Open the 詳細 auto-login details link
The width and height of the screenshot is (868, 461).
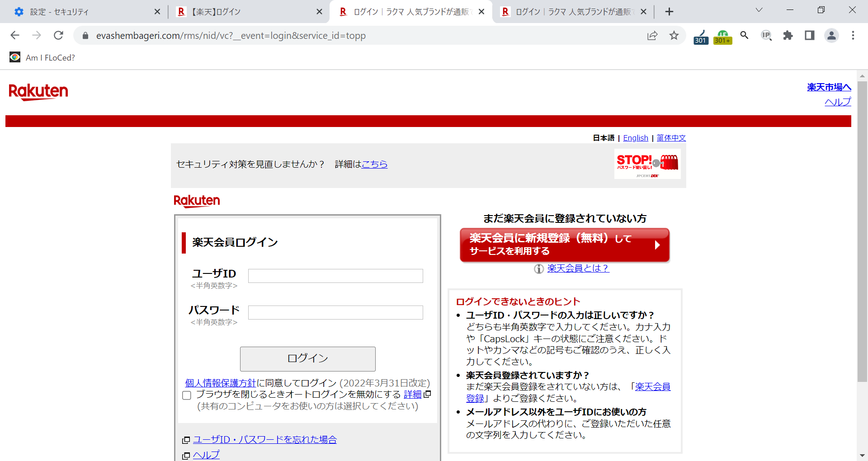tap(413, 394)
